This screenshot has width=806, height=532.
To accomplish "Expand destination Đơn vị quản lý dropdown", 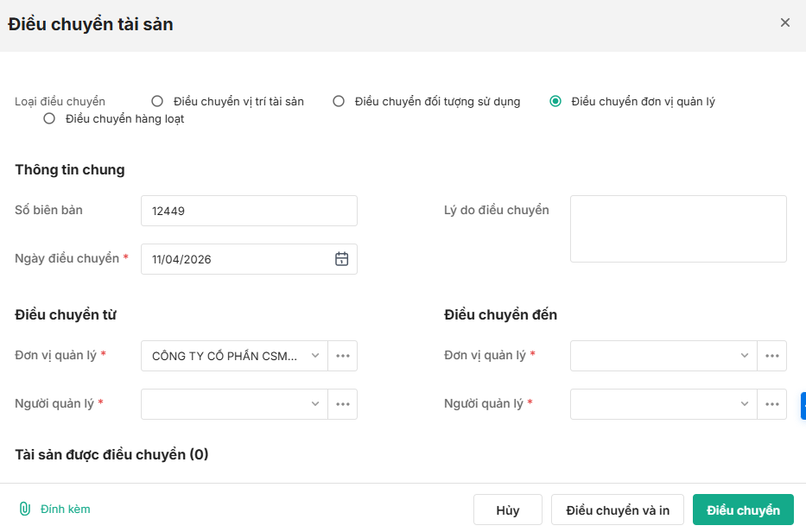I will click(745, 356).
